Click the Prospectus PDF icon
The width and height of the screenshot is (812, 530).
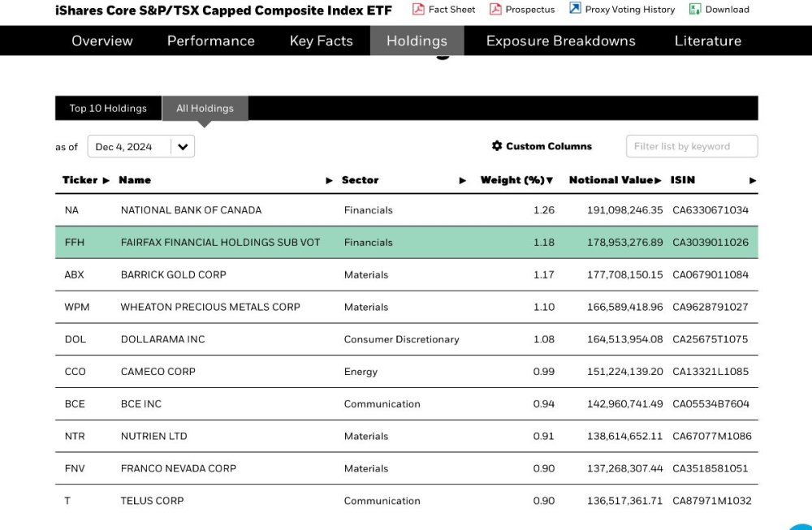(495, 9)
